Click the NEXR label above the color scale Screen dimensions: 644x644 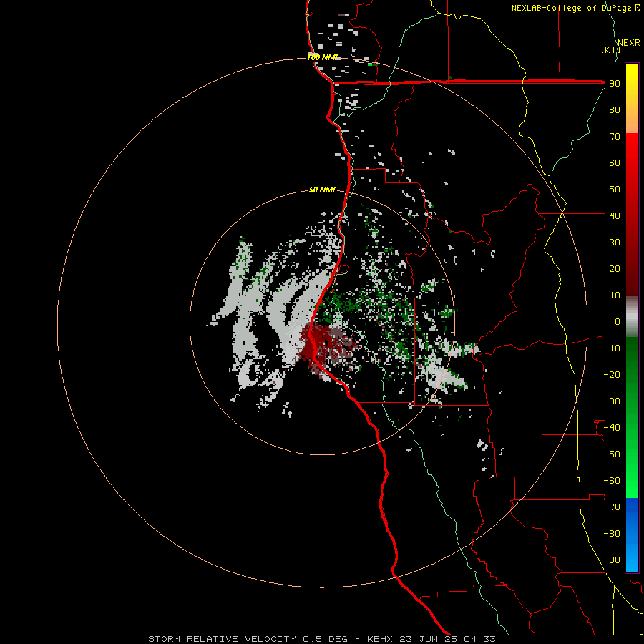tap(629, 43)
